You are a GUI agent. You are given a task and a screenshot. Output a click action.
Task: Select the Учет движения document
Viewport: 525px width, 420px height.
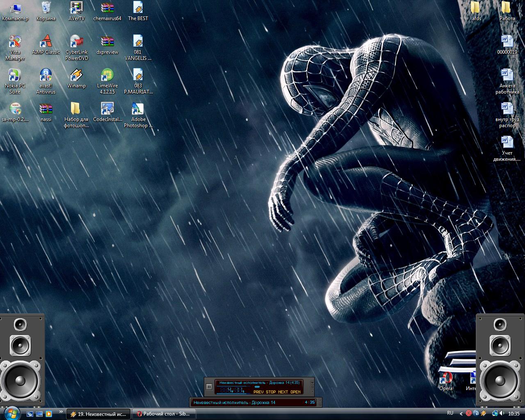coord(507,148)
